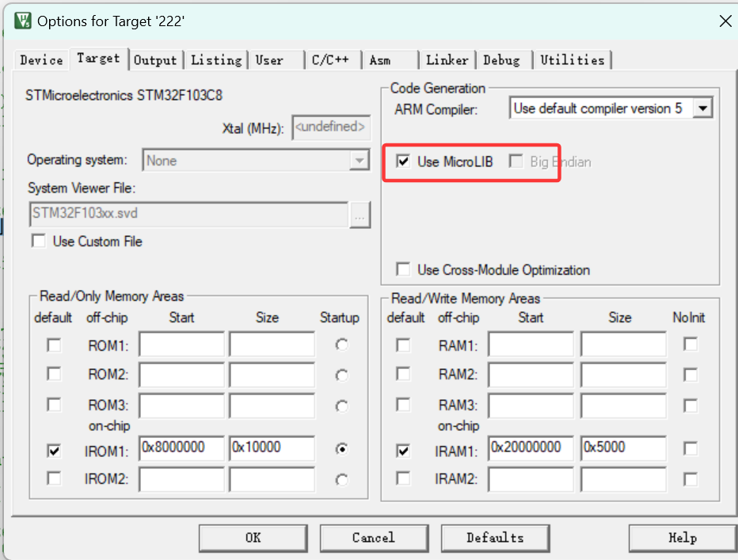Check the RAM1 default checkbox
Image resolution: width=738 pixels, height=560 pixels.
coord(403,345)
